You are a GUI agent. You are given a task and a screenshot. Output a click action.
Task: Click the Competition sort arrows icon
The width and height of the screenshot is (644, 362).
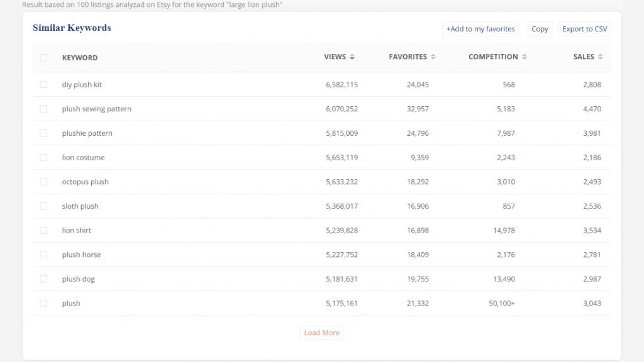point(525,57)
